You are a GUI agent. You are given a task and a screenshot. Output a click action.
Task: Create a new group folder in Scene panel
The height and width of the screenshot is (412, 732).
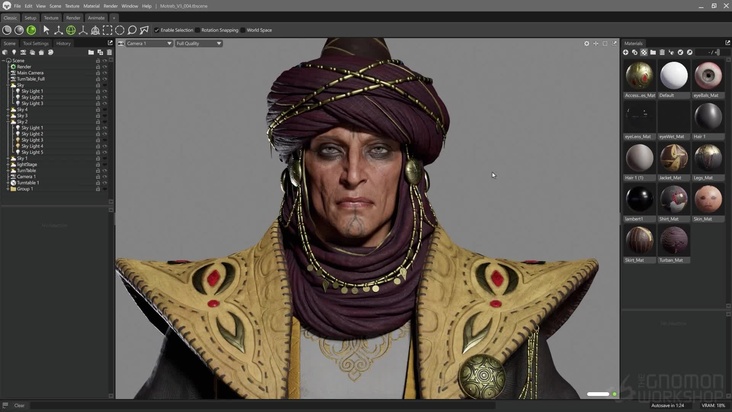[91, 52]
